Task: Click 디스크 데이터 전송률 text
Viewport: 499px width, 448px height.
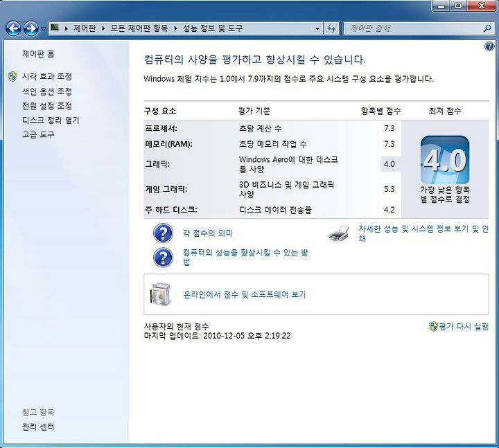Action: (x=275, y=210)
